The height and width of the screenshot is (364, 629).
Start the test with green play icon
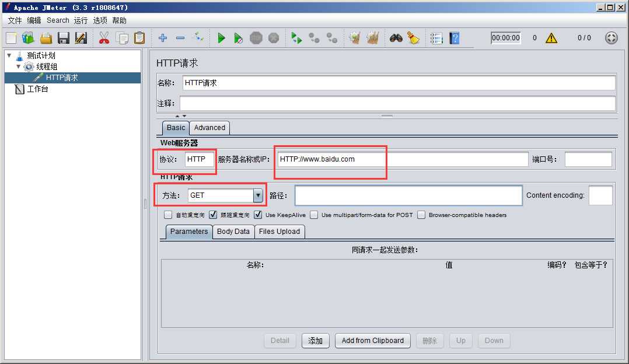point(221,38)
